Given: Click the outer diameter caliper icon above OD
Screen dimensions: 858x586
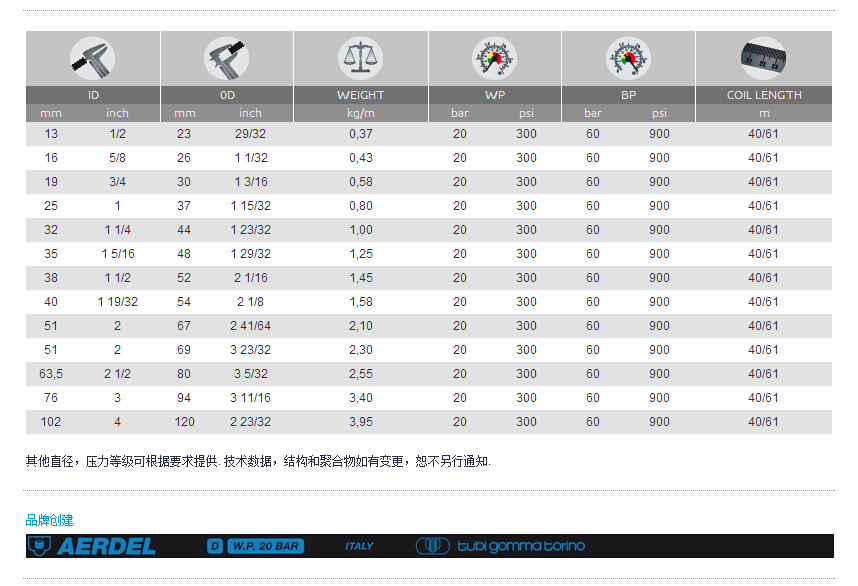Looking at the screenshot, I should point(226,58).
